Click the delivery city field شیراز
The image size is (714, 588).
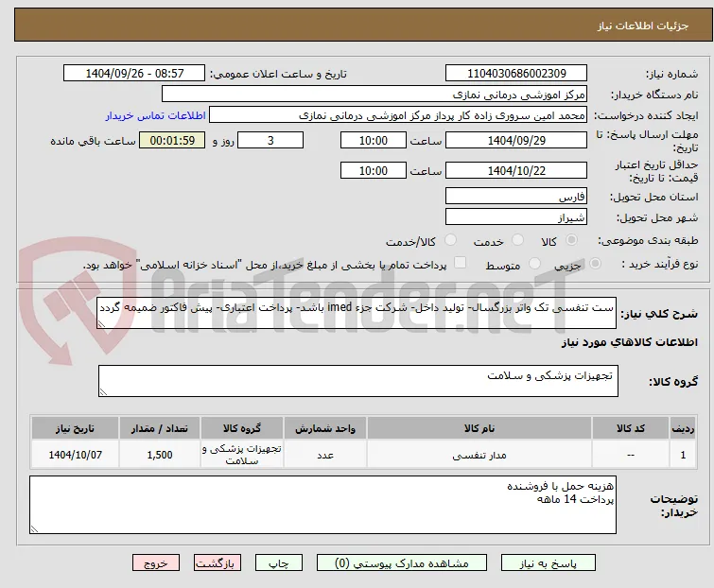point(516,217)
